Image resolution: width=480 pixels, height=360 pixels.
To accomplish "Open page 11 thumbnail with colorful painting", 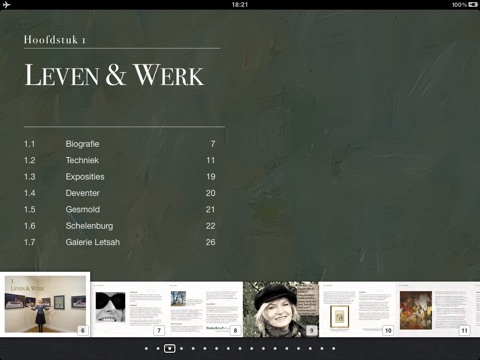I will pos(433,309).
